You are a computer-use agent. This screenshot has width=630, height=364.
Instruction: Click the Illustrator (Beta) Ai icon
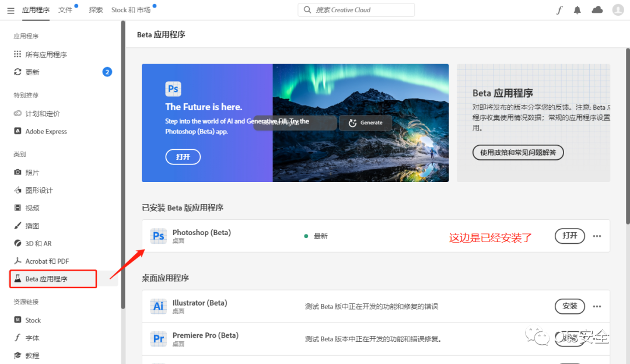tap(158, 306)
